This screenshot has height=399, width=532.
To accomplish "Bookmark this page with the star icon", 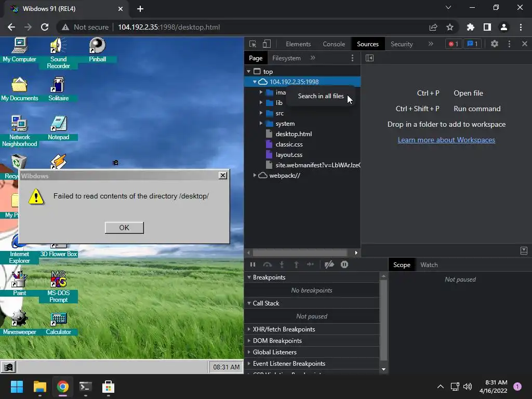I will (449, 27).
